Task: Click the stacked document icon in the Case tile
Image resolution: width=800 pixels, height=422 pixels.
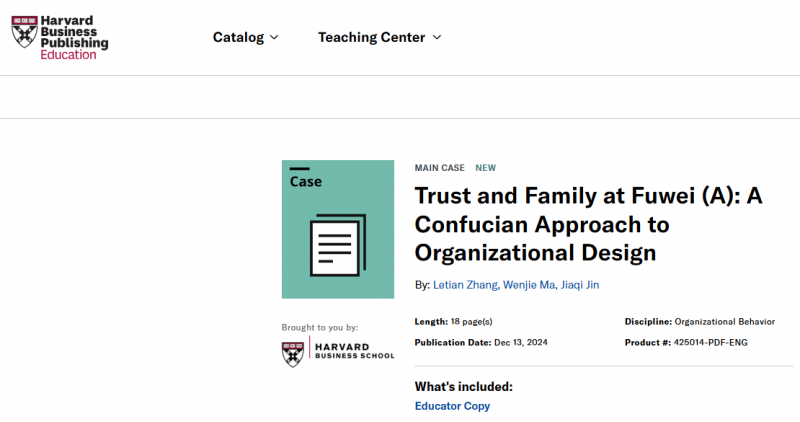Action: pos(338,245)
